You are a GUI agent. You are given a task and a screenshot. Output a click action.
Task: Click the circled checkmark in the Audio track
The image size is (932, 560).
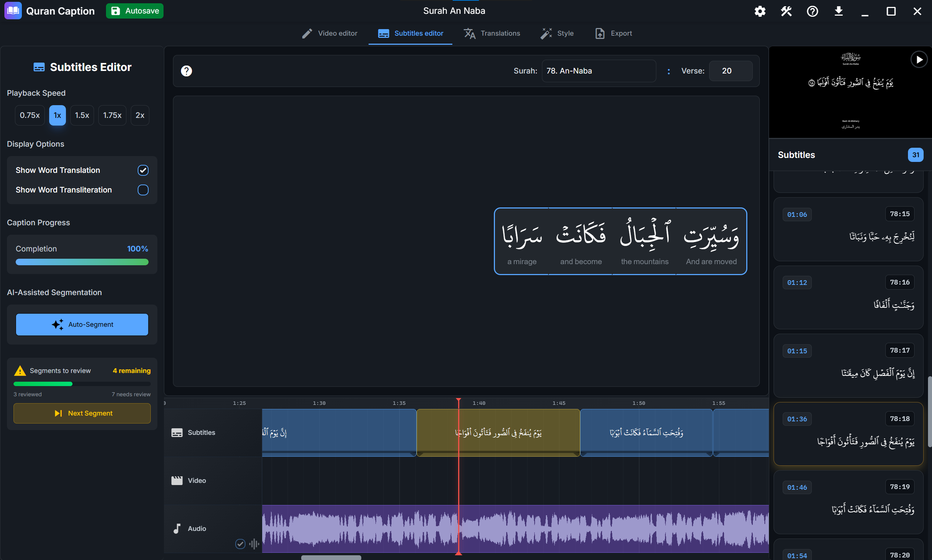(x=240, y=544)
